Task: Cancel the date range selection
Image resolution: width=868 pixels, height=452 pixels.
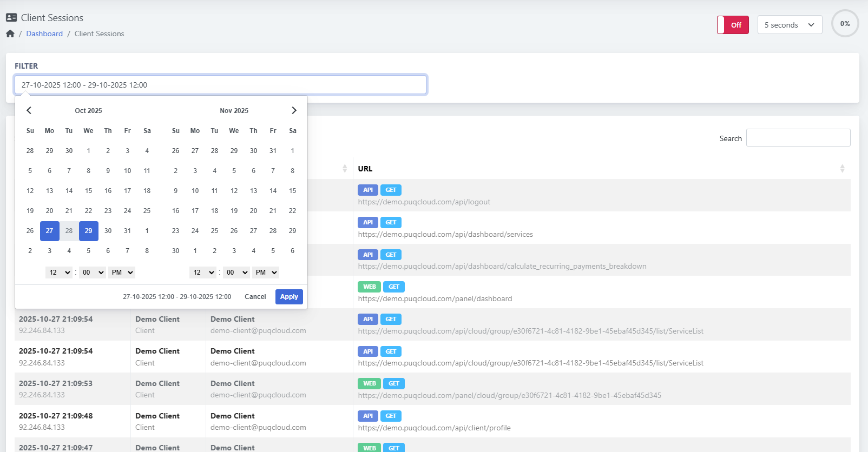Action: (255, 297)
